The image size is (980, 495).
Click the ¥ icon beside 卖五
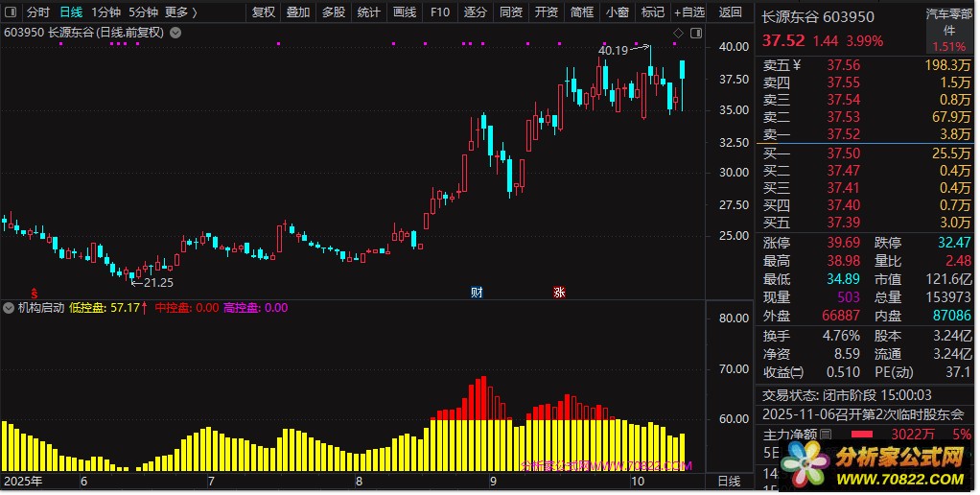coord(797,65)
